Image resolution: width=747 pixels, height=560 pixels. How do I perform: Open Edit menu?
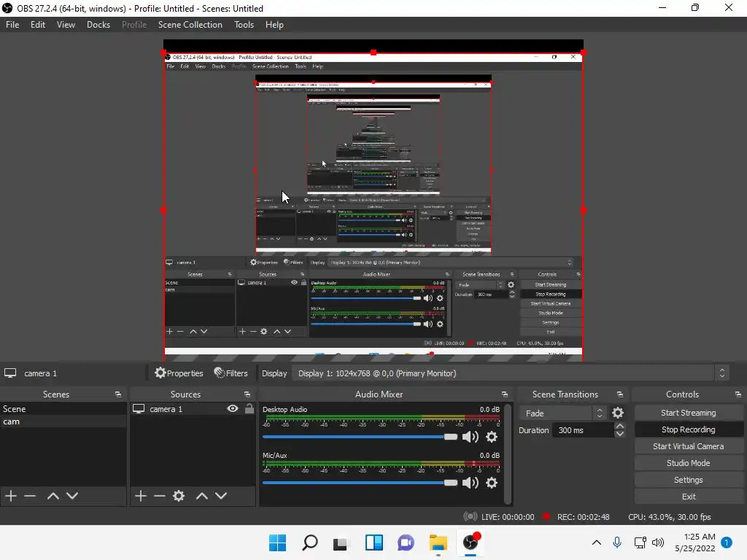(38, 25)
